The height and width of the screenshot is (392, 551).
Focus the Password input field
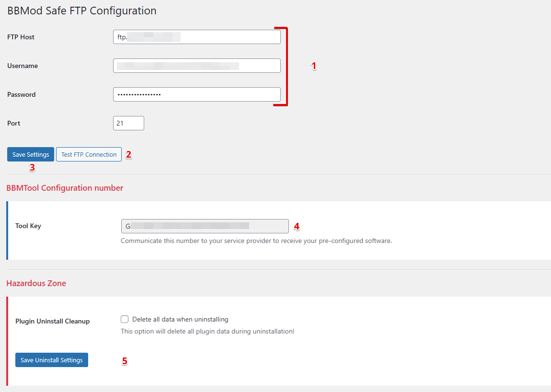pyautogui.click(x=196, y=94)
